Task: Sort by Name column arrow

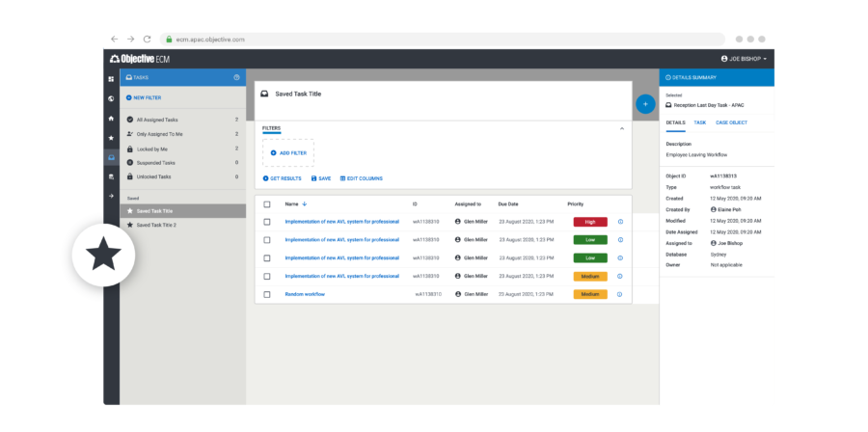Action: 305,204
